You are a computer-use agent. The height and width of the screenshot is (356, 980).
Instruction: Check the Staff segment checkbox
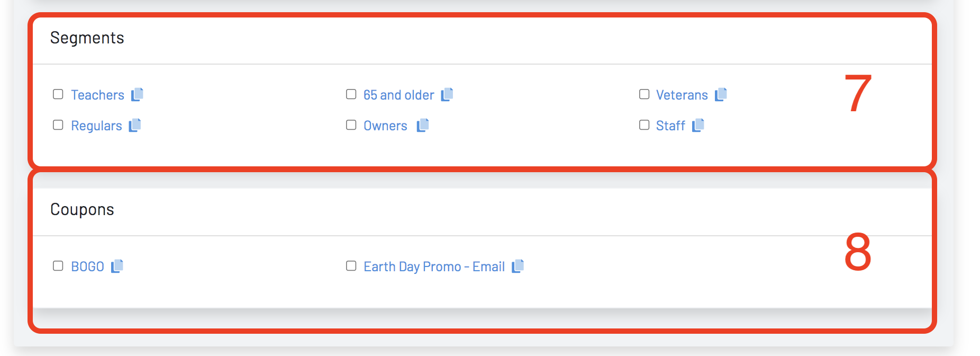(x=644, y=125)
